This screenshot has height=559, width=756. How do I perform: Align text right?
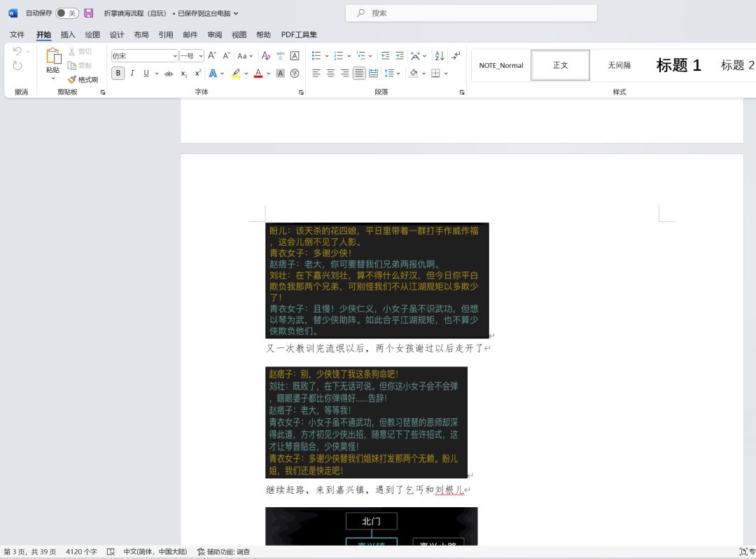tap(344, 74)
